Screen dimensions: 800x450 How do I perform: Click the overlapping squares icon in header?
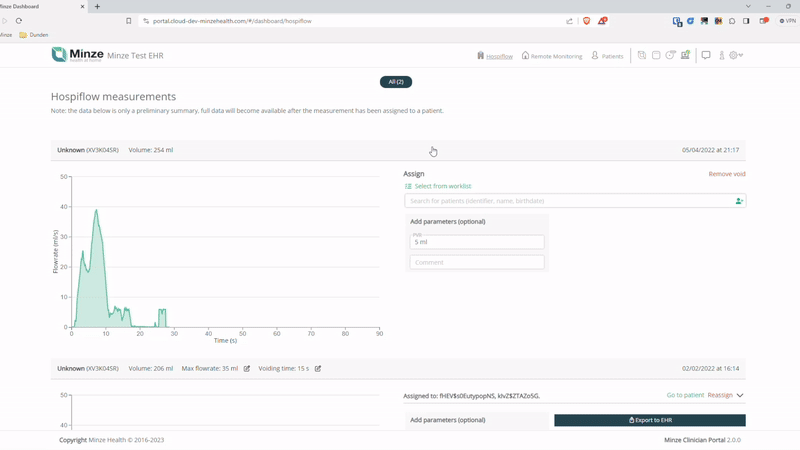(642, 55)
